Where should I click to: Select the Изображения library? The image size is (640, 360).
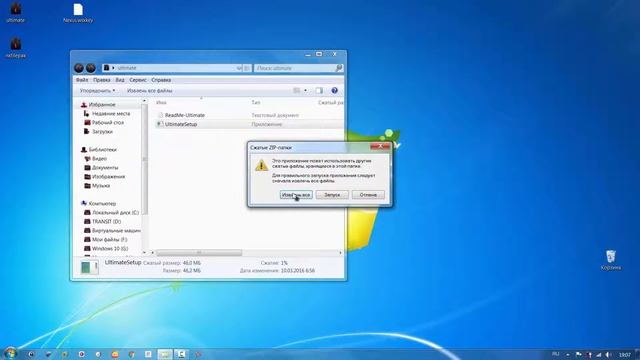pyautogui.click(x=108, y=177)
